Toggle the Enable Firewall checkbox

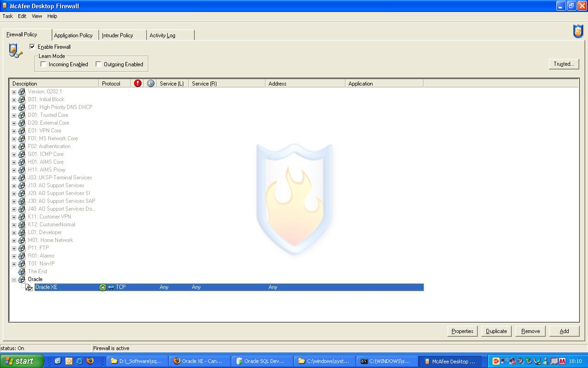32,46
